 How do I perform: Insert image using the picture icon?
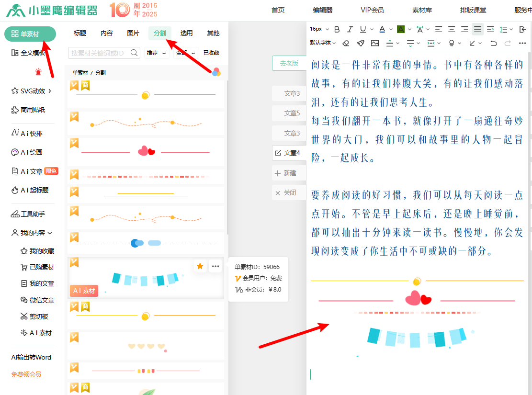[x=375, y=43]
